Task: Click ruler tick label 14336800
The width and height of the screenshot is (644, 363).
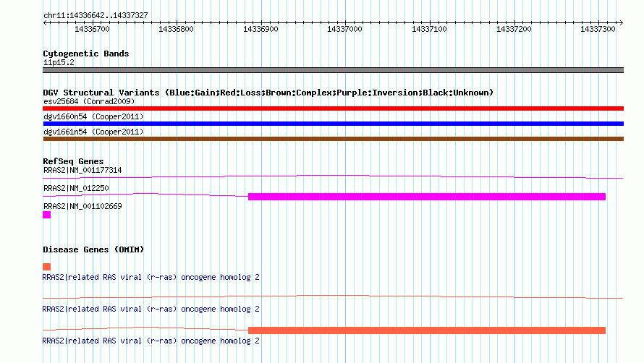Action: coord(176,29)
